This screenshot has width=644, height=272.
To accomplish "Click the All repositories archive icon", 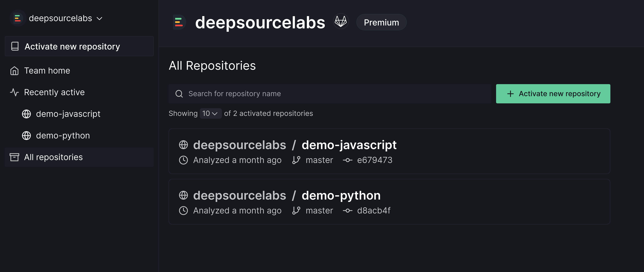I will [x=15, y=157].
